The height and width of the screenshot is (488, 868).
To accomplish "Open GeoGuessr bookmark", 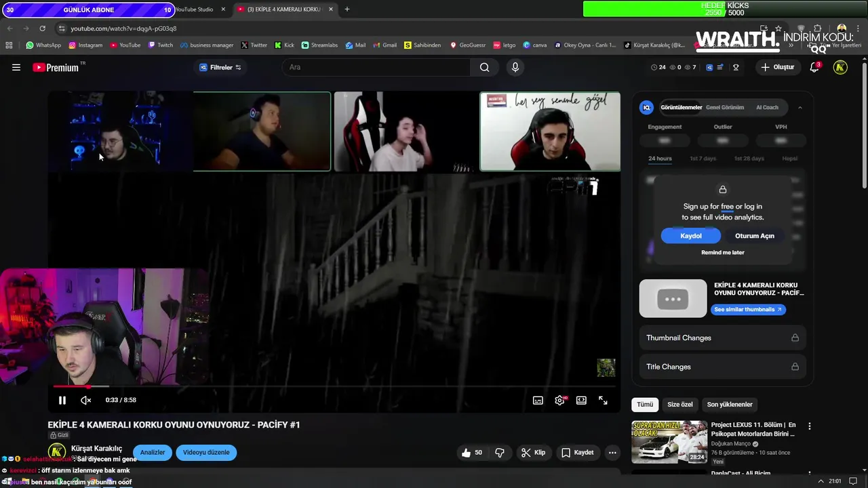I will pyautogui.click(x=468, y=45).
